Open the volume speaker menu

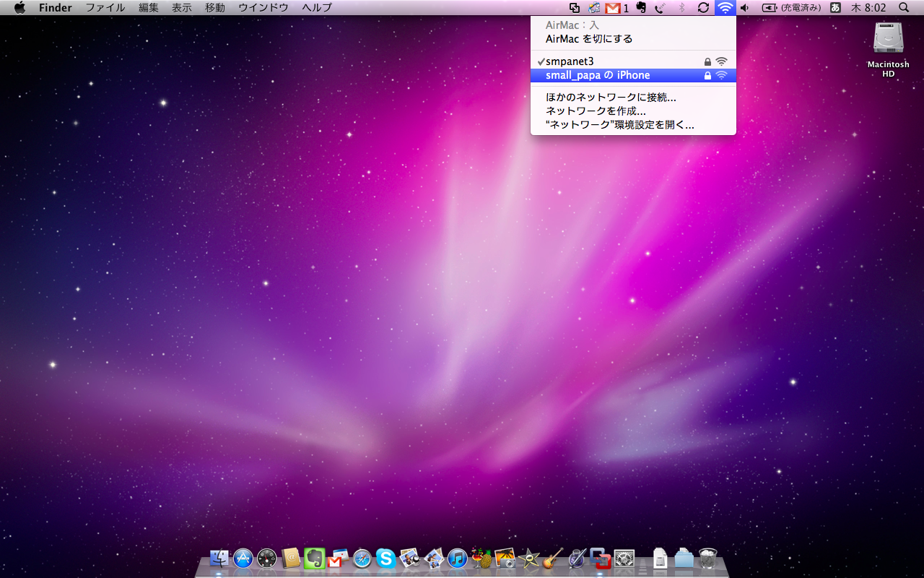pyautogui.click(x=745, y=8)
